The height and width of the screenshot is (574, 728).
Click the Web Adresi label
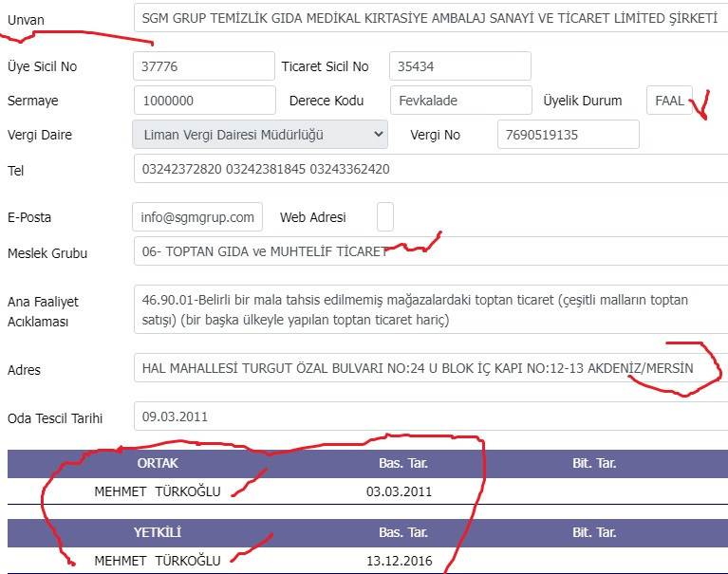coord(313,217)
